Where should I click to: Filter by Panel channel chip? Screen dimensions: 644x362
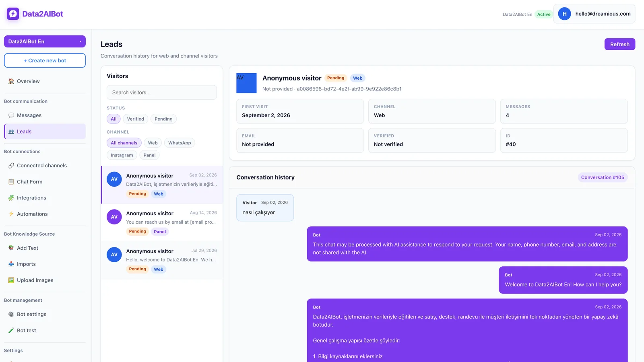coord(150,155)
